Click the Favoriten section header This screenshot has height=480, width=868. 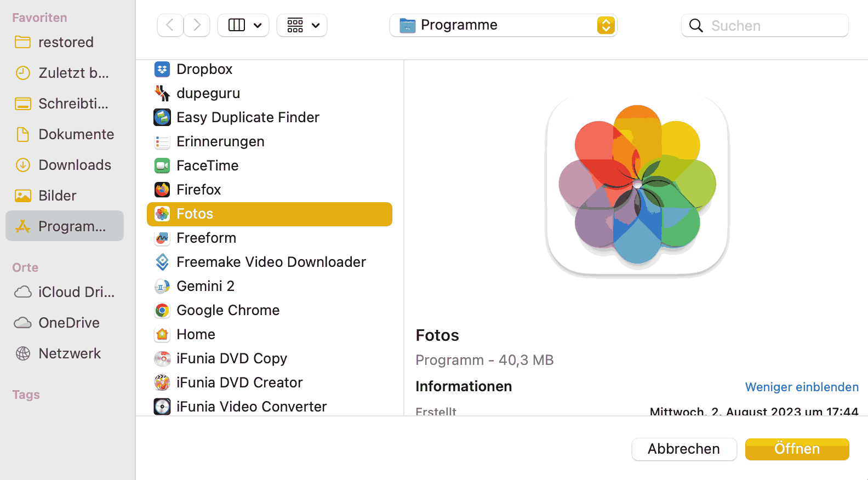[39, 18]
